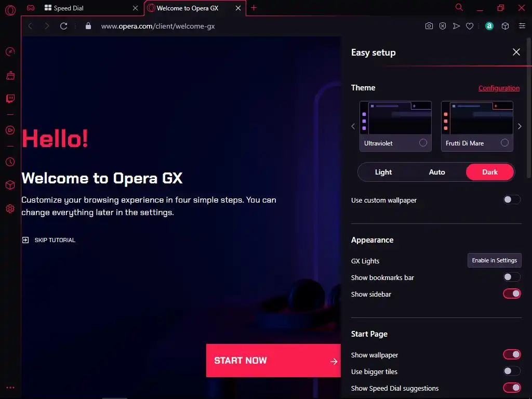Open green 'a' extension icon
532x399 pixels.
coord(489,26)
